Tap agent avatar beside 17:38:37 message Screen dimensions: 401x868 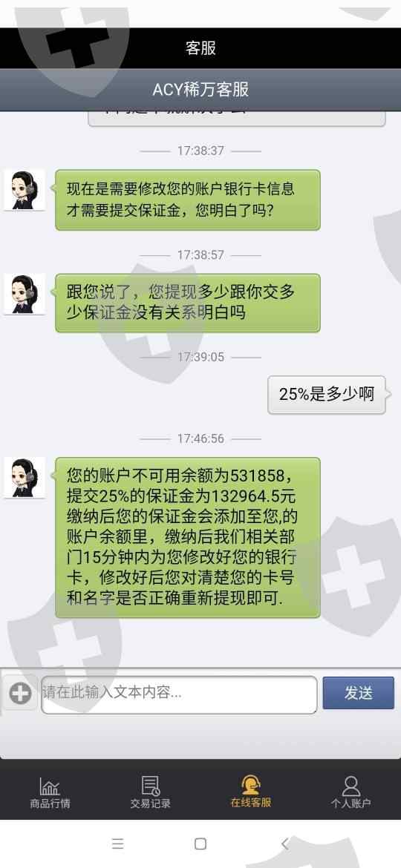coord(25,191)
